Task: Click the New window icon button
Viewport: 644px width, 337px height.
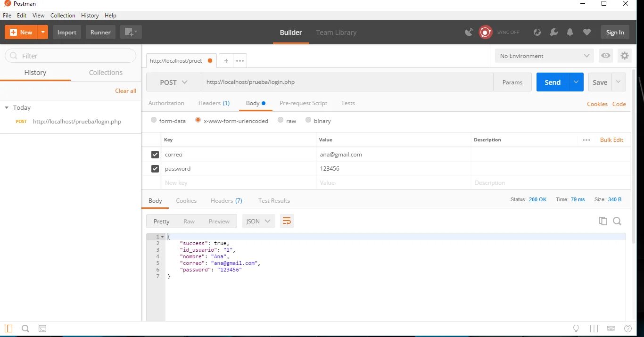Action: coord(131,32)
